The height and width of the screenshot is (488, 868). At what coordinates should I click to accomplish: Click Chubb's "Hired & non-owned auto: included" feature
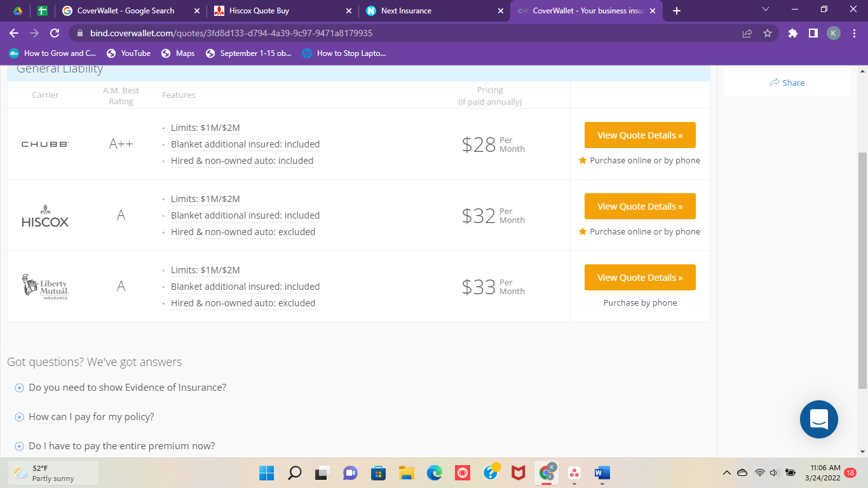(242, 161)
